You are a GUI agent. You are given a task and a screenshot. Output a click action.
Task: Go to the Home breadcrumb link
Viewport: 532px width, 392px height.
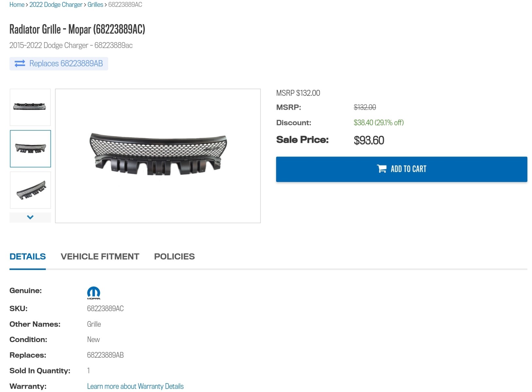pos(17,5)
